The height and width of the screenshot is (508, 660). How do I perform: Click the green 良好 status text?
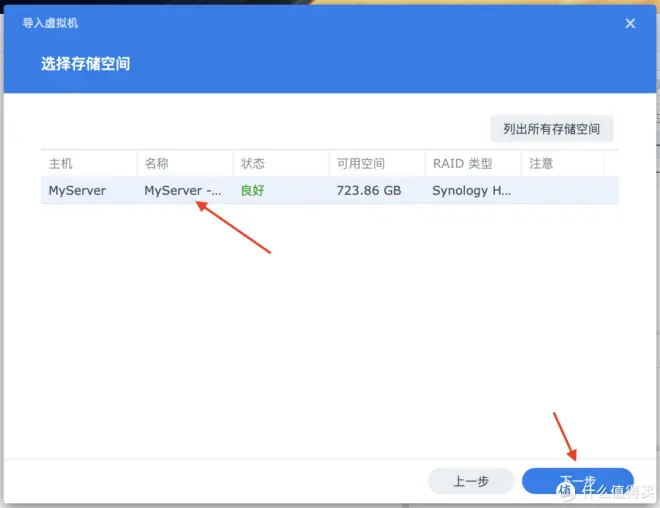[252, 190]
